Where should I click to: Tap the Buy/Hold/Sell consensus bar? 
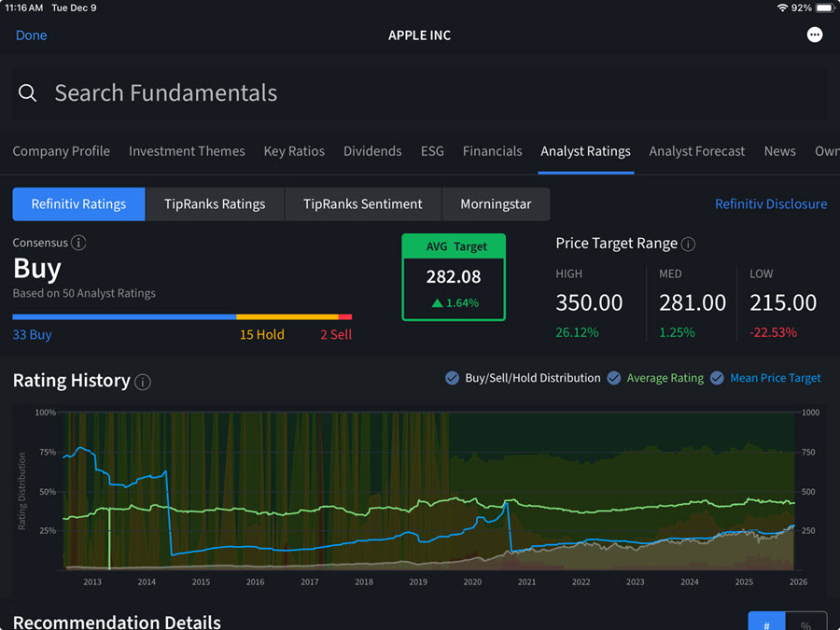182,317
